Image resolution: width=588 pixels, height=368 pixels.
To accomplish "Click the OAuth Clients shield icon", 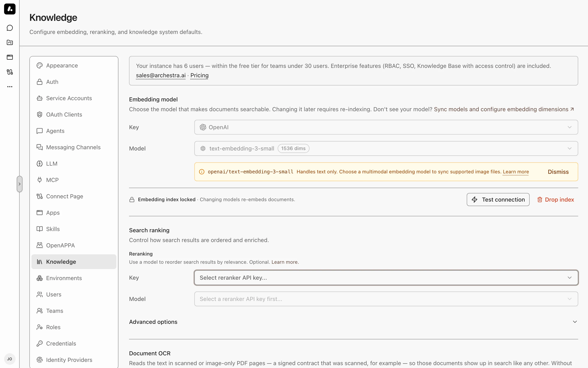I will click(x=40, y=114).
